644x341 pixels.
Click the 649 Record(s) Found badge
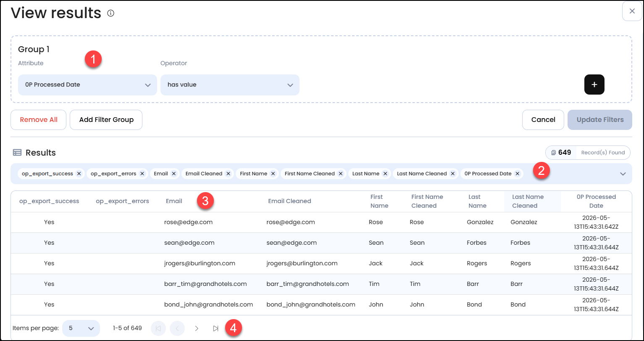[x=588, y=153]
